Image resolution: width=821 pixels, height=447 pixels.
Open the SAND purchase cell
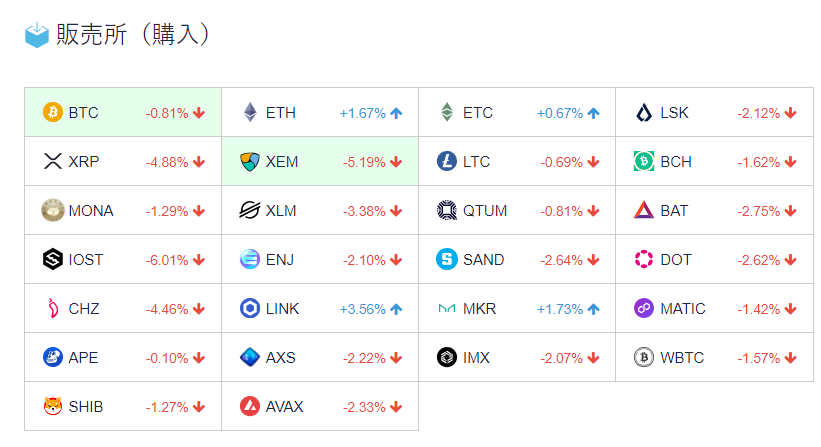[x=516, y=260]
